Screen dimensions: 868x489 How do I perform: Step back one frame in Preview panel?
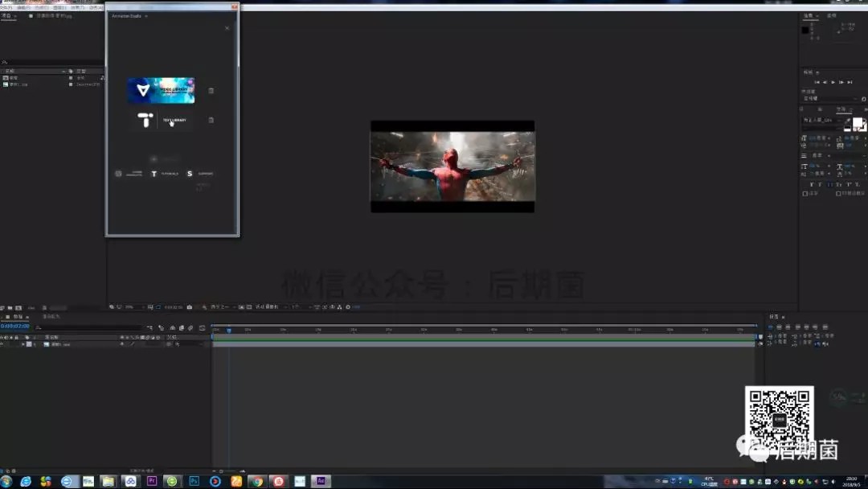[x=825, y=82]
